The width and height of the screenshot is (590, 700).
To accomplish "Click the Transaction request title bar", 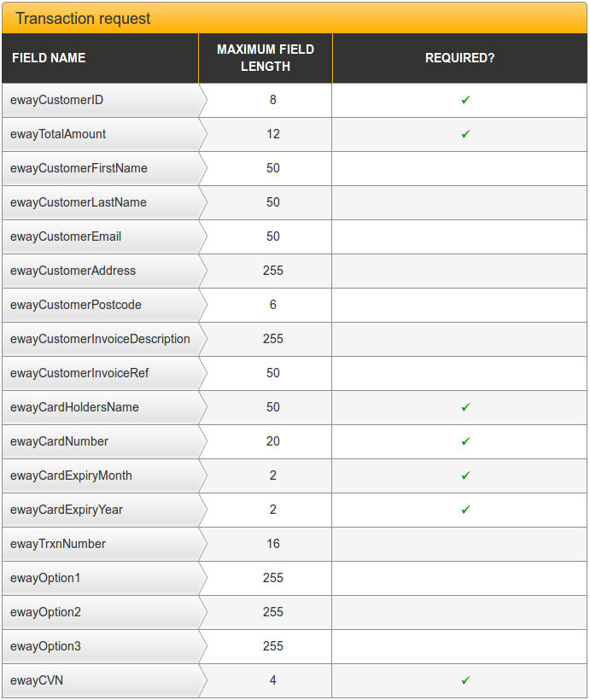I will pyautogui.click(x=295, y=18).
